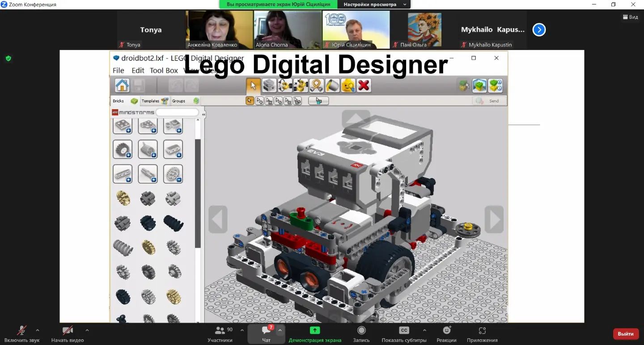The width and height of the screenshot is (644, 345).
Task: Turn on camera with Начать видео
Action: (68, 333)
